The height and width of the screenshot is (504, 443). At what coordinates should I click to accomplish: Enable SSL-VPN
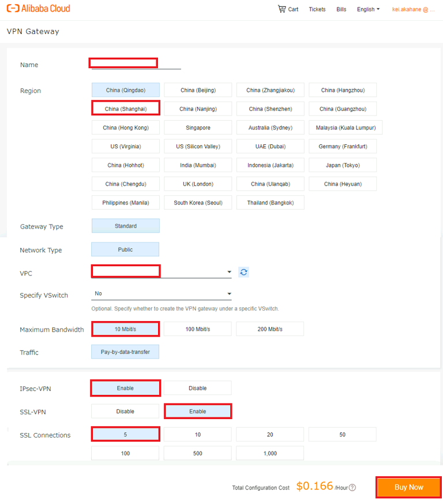pyautogui.click(x=198, y=411)
